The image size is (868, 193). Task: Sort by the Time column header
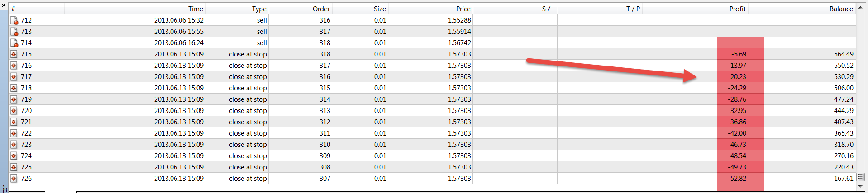(x=196, y=9)
